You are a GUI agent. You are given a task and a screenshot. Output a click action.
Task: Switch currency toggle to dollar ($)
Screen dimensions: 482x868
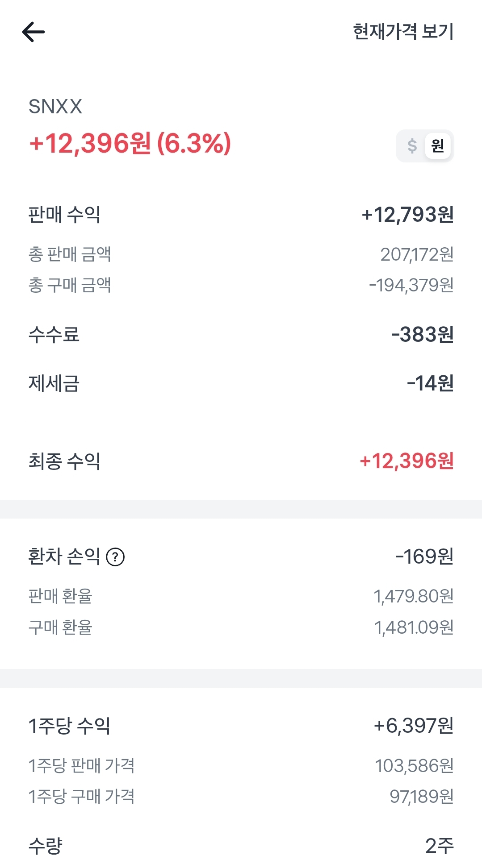(412, 146)
